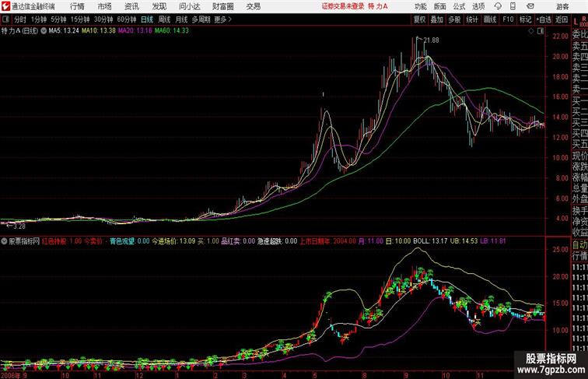Screen dimensions: 588x379
Task: Click the mobile phone icon
Action: (513, 6)
